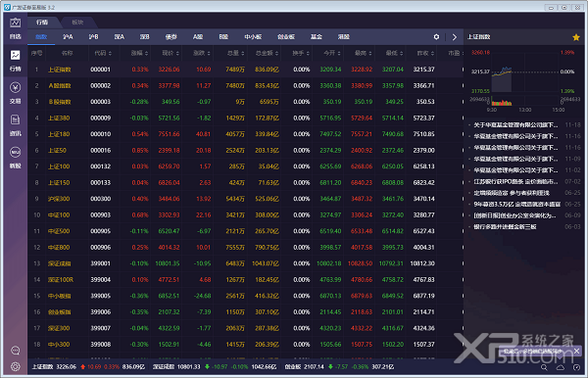Viewport: 588px width, 378px height.
Task: Open the settings gear at sidebar bottom
Action: point(16,366)
